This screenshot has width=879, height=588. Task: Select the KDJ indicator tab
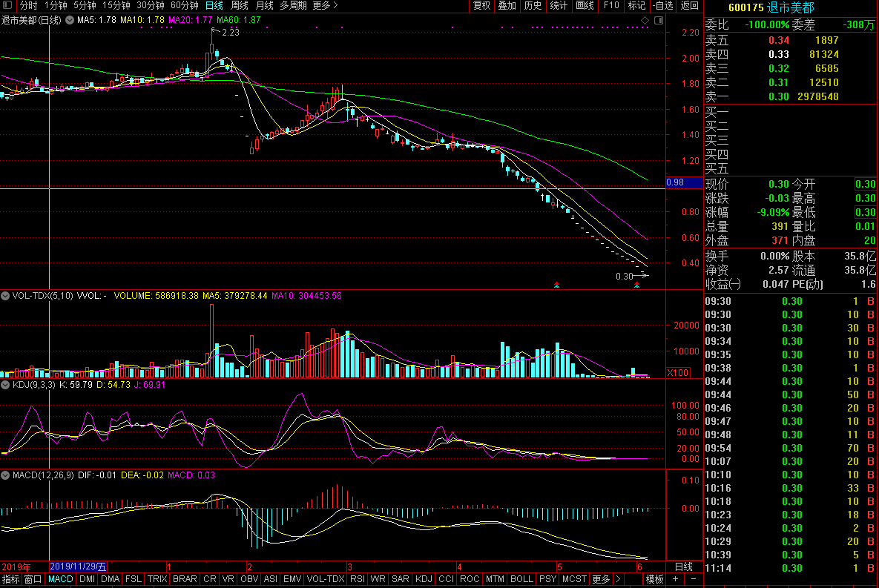coord(424,579)
